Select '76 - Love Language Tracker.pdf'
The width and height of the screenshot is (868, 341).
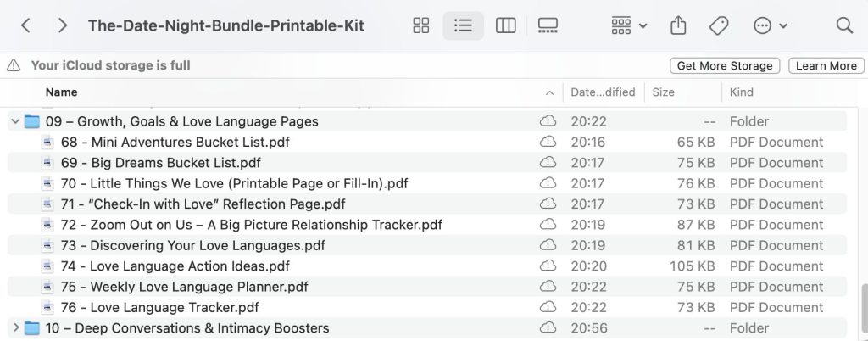(x=159, y=307)
